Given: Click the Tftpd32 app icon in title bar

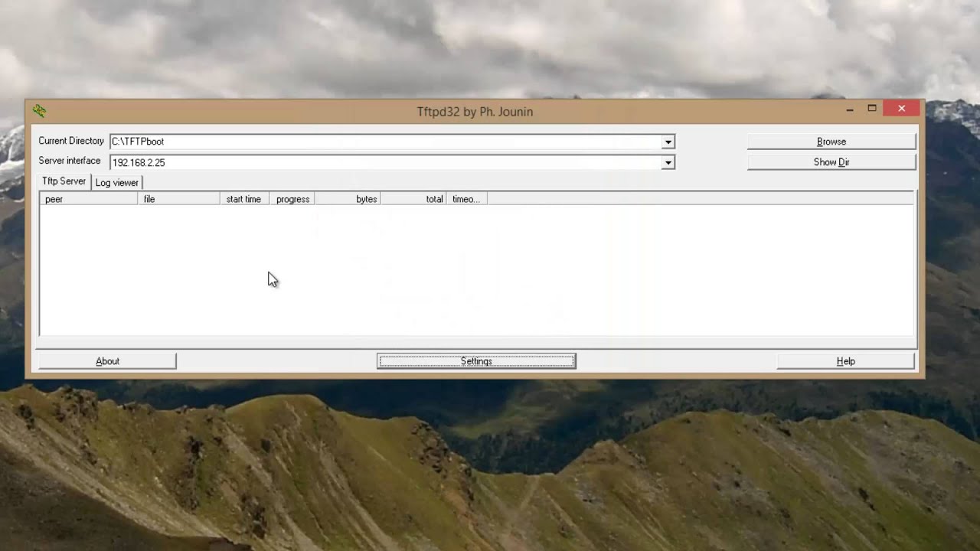Looking at the screenshot, I should (40, 111).
